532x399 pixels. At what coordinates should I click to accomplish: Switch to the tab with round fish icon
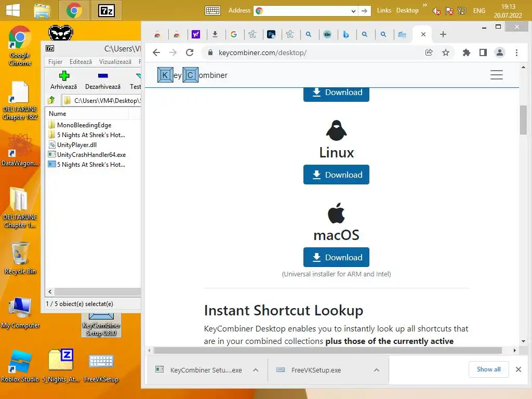(327, 34)
